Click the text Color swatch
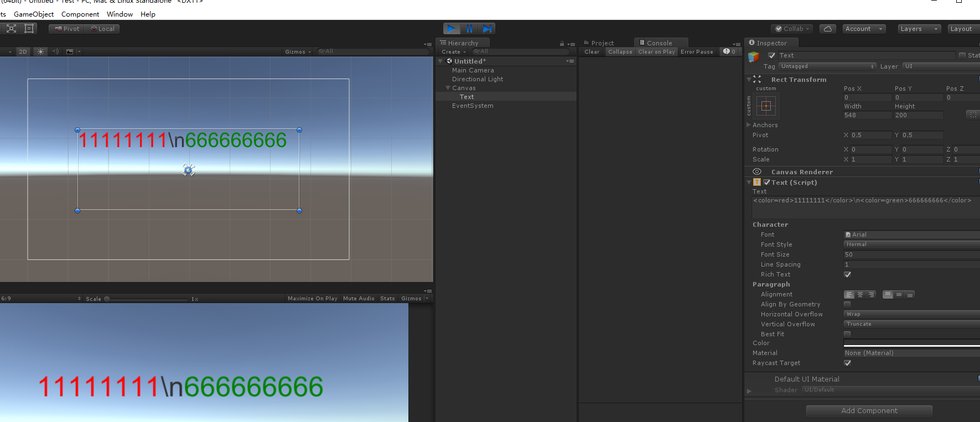 [x=911, y=343]
